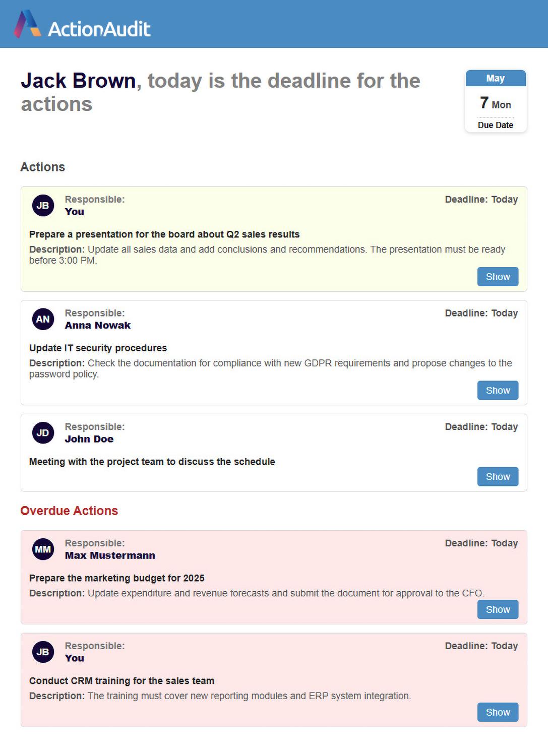548x756 pixels.
Task: Show the marketing budget 2025 action
Action: (x=498, y=610)
